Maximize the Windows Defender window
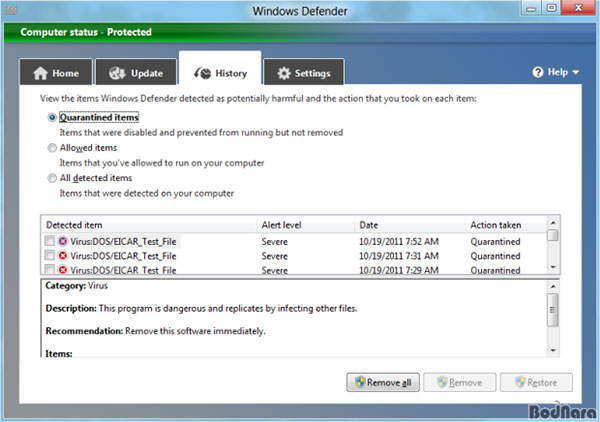The width and height of the screenshot is (600, 422). (x=551, y=8)
